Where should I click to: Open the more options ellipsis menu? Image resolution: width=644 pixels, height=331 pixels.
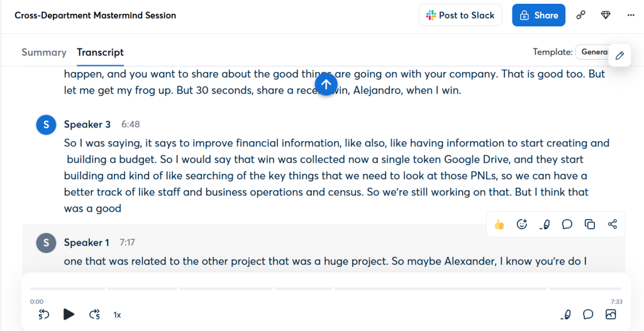click(x=631, y=15)
